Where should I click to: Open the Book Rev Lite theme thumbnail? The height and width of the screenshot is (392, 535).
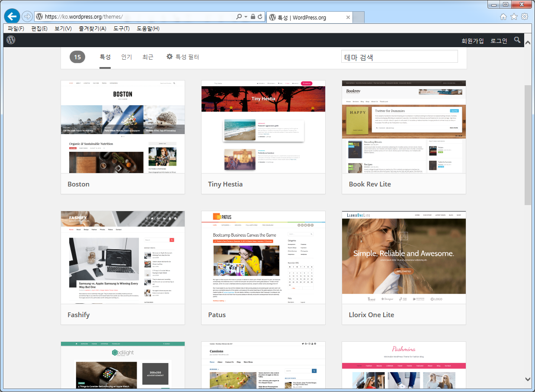point(404,127)
